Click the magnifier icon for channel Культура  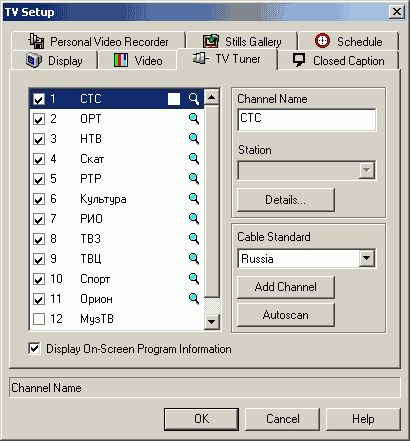click(194, 199)
